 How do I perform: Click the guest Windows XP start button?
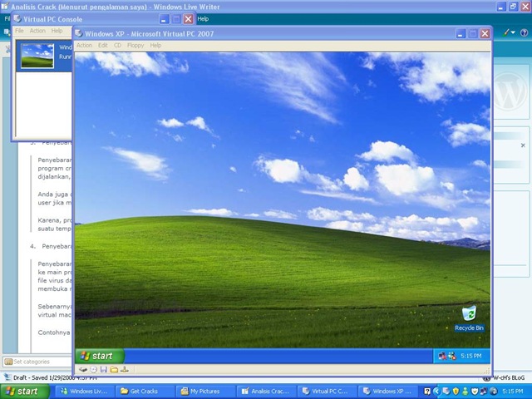pos(97,356)
